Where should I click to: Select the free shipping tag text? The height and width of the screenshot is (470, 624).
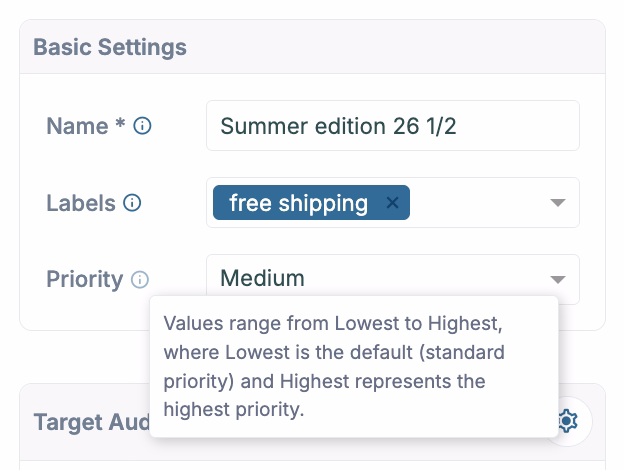pos(298,203)
